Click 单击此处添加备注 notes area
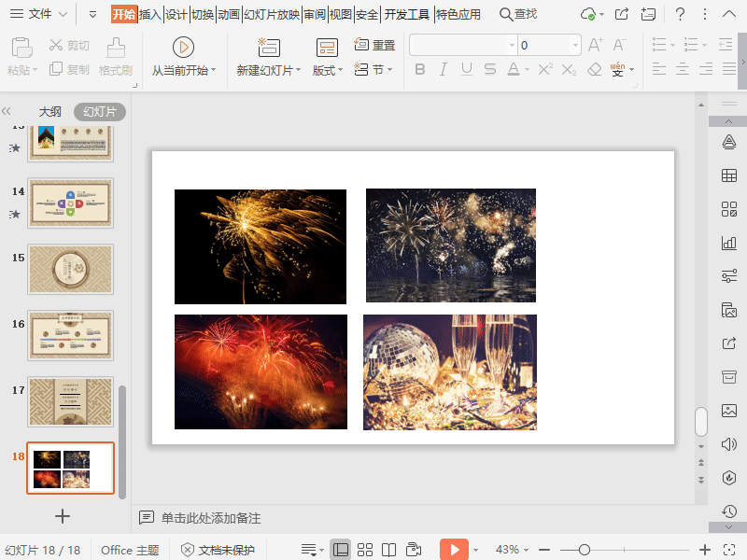The width and height of the screenshot is (747, 560). click(210, 518)
